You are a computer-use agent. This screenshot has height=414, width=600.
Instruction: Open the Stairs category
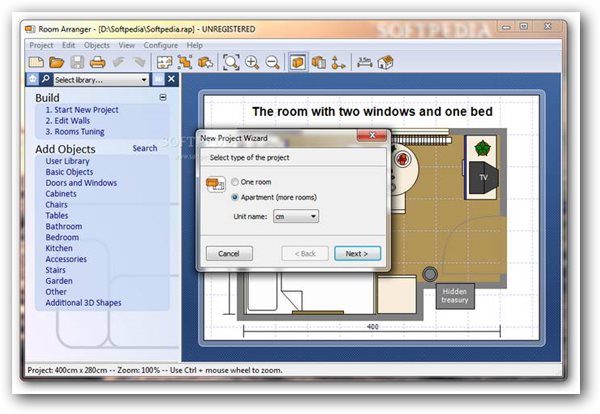click(x=55, y=270)
